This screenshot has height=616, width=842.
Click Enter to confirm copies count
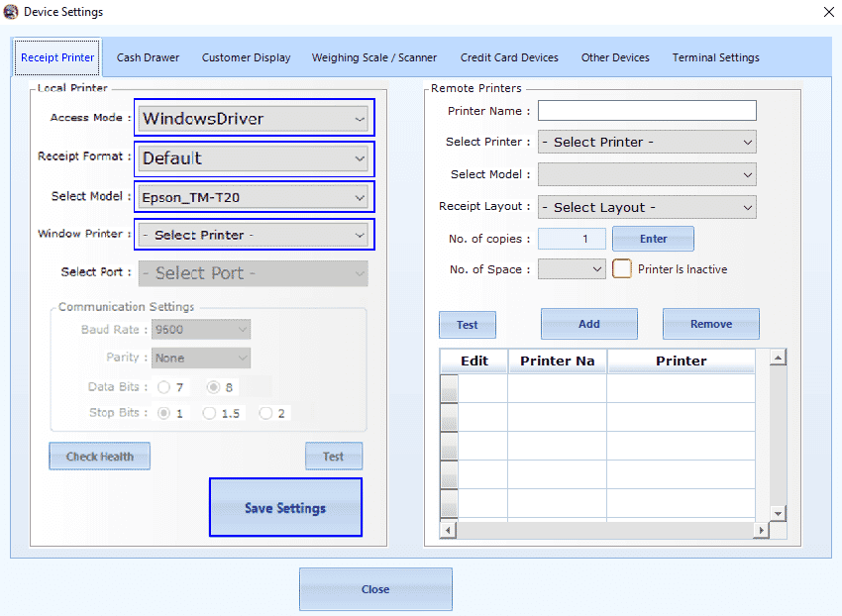pyautogui.click(x=653, y=239)
